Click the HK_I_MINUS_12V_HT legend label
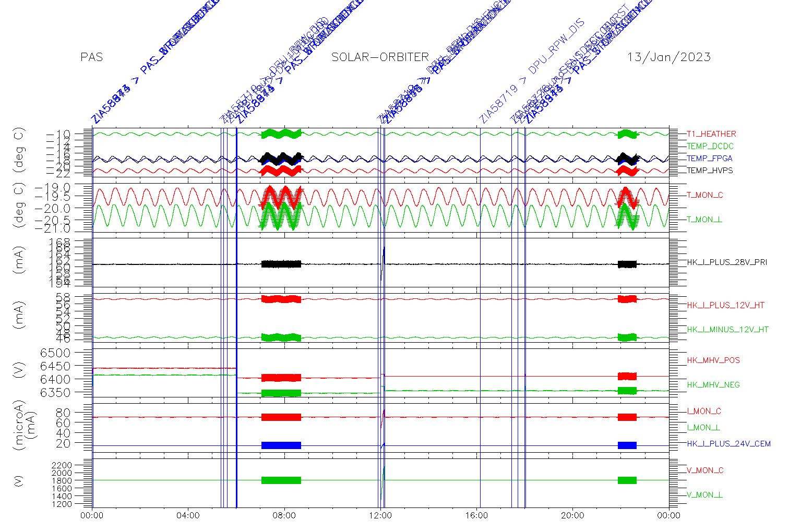Screen dimensions: 789x532 [727, 330]
